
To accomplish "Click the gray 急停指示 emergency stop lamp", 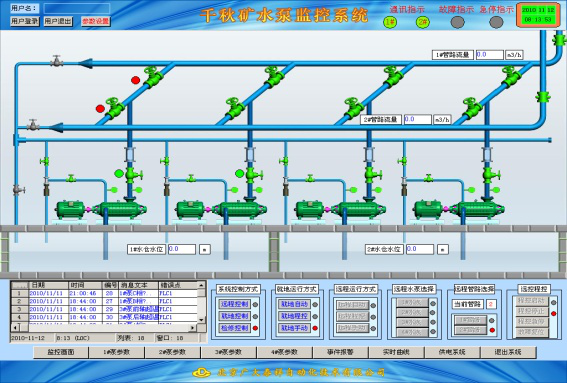I will [x=496, y=22].
